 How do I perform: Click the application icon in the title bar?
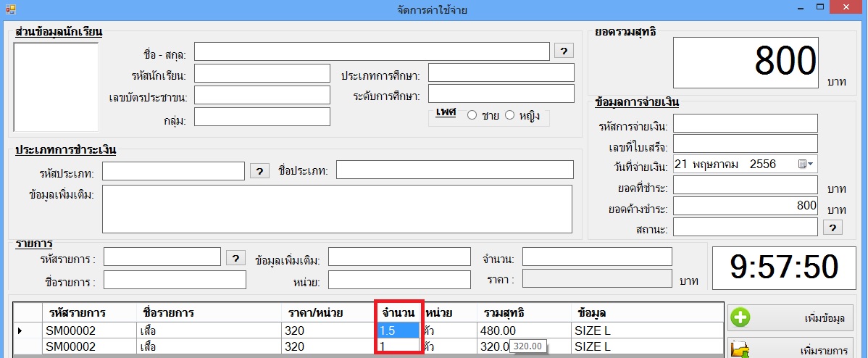pos(11,9)
